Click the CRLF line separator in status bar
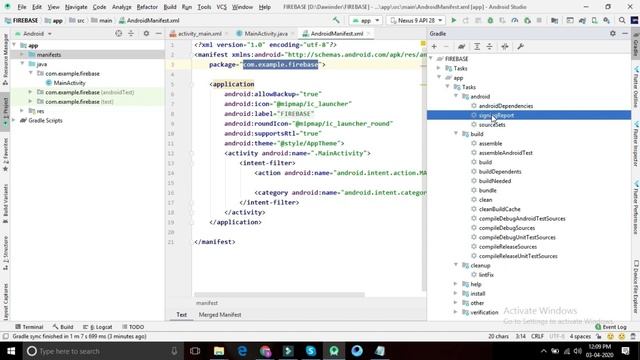640x360 pixels. click(x=537, y=336)
